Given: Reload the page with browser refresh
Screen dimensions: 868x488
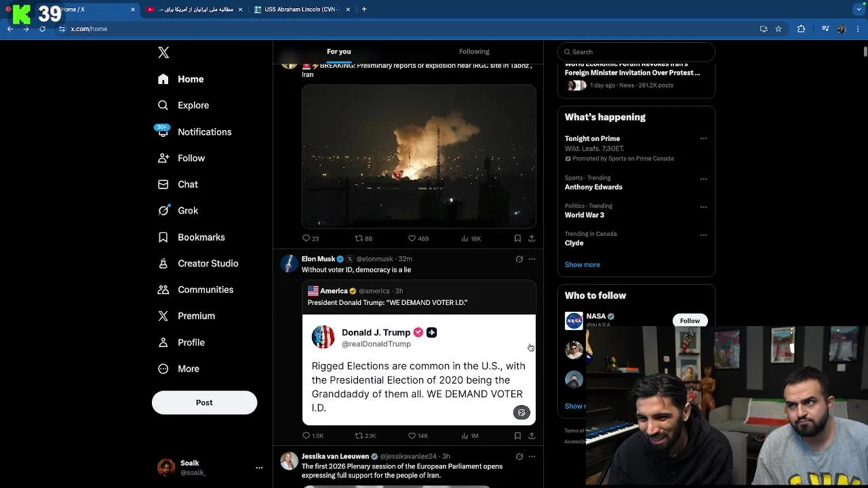Looking at the screenshot, I should [42, 29].
